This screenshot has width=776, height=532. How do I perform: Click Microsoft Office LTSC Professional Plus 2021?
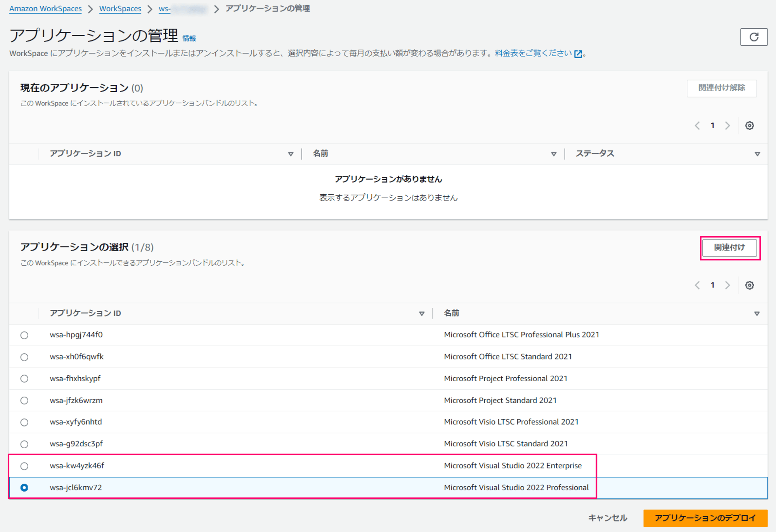521,335
